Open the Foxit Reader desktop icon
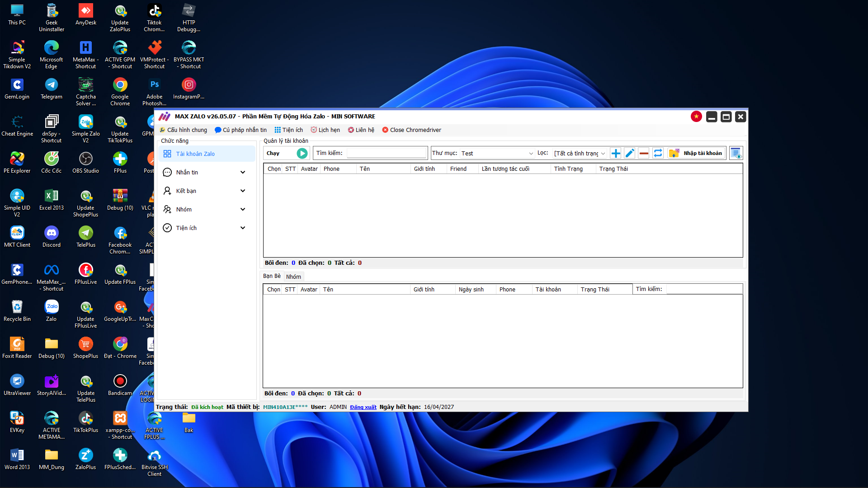The image size is (868, 488). point(17,348)
